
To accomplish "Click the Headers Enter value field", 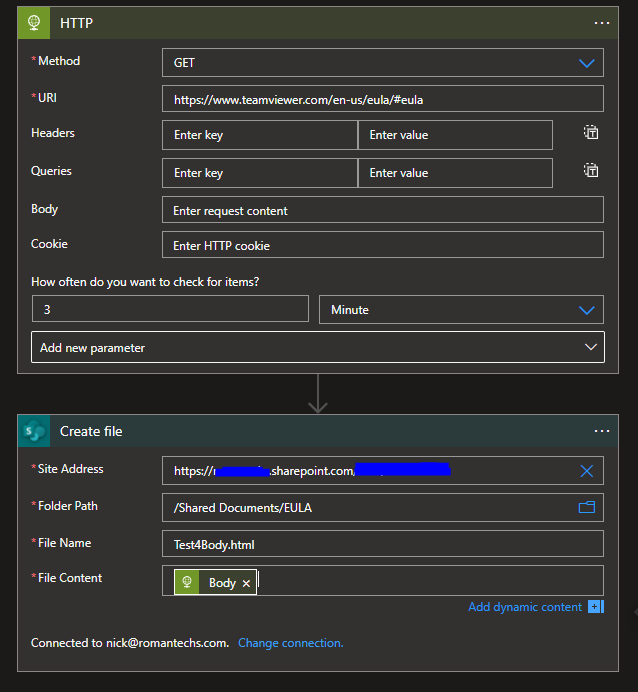I will pos(455,135).
